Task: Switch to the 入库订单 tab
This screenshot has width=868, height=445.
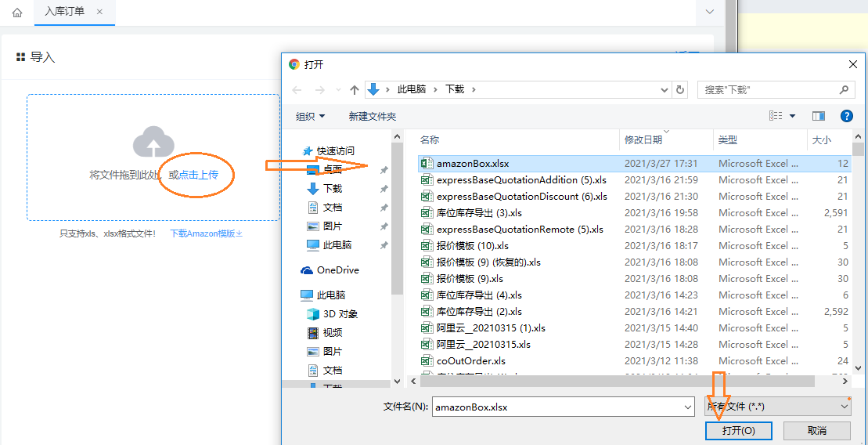Action: coord(64,12)
